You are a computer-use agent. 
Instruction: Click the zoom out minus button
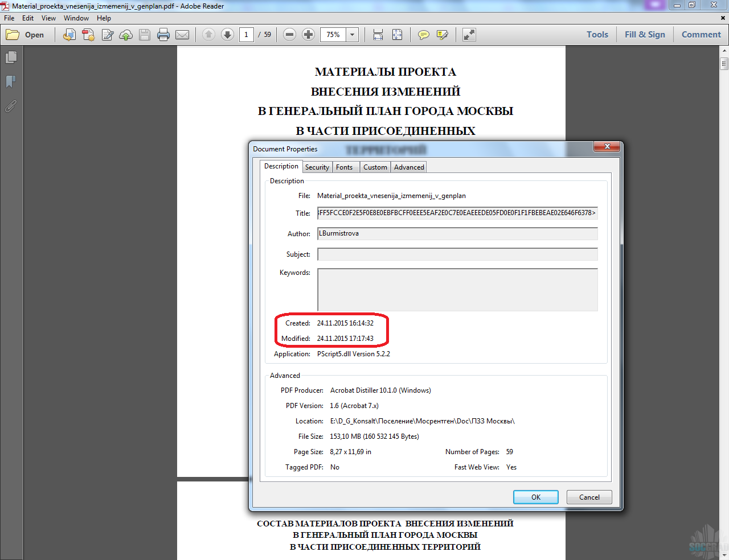289,35
